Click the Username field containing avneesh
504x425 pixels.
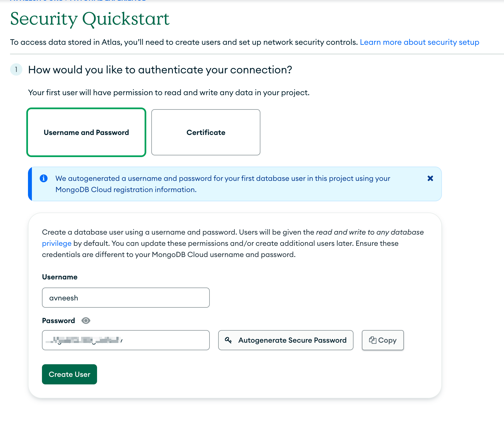[126, 298]
